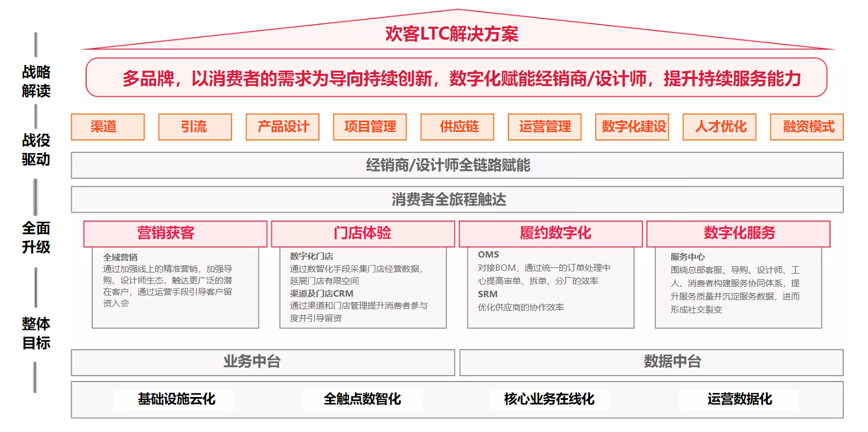This screenshot has width=868, height=432.
Task: Select the 消费者全旅程触达 bar
Action: pos(457,200)
